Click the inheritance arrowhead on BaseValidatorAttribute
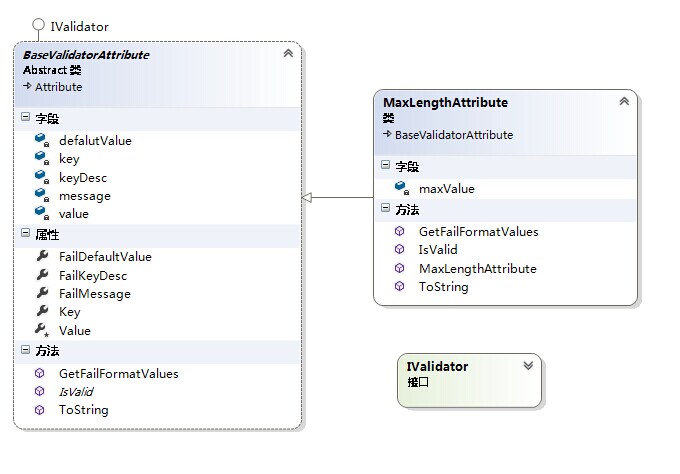This screenshot has width=680, height=474. pyautogui.click(x=307, y=198)
